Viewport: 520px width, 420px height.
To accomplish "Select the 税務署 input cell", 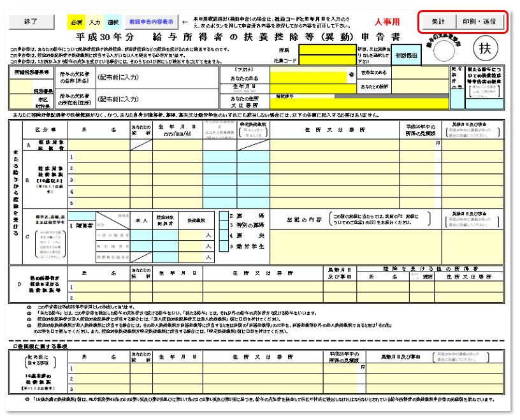I will point(22,87).
